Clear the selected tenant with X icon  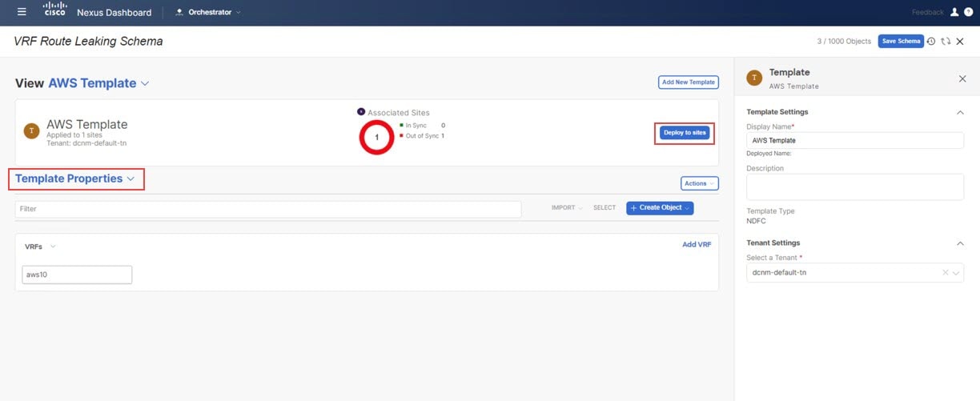point(946,273)
